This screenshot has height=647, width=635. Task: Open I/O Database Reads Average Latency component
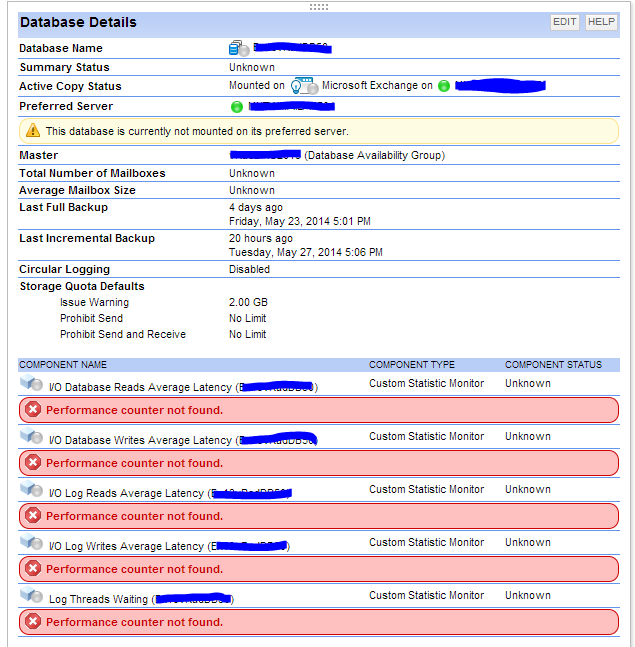(x=183, y=387)
